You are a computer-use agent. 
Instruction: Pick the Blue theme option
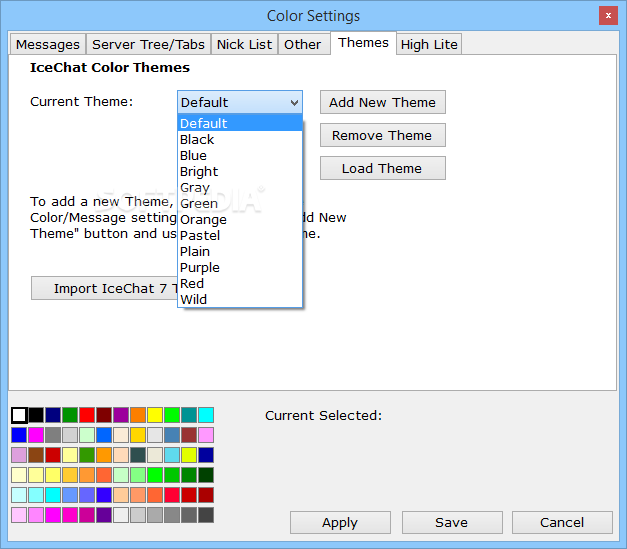(240, 156)
